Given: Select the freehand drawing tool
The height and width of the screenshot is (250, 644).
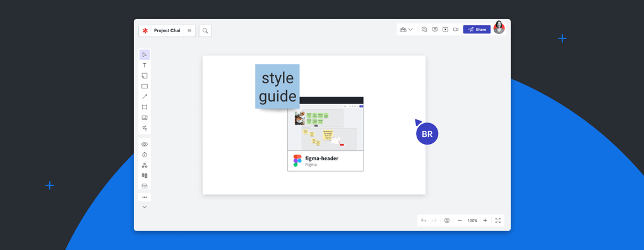Looking at the screenshot, I should coord(145,128).
